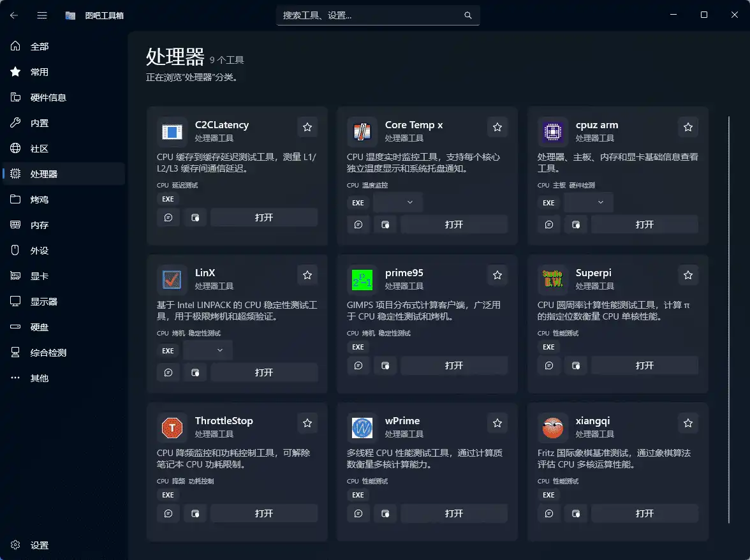Open cpuz arm with 打开 button
The height and width of the screenshot is (560, 750).
pyautogui.click(x=645, y=225)
